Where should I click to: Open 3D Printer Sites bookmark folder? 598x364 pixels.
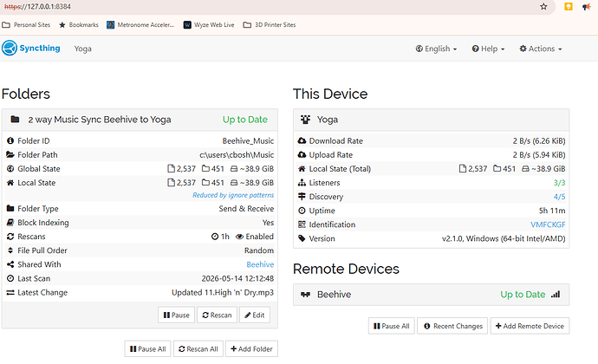270,25
